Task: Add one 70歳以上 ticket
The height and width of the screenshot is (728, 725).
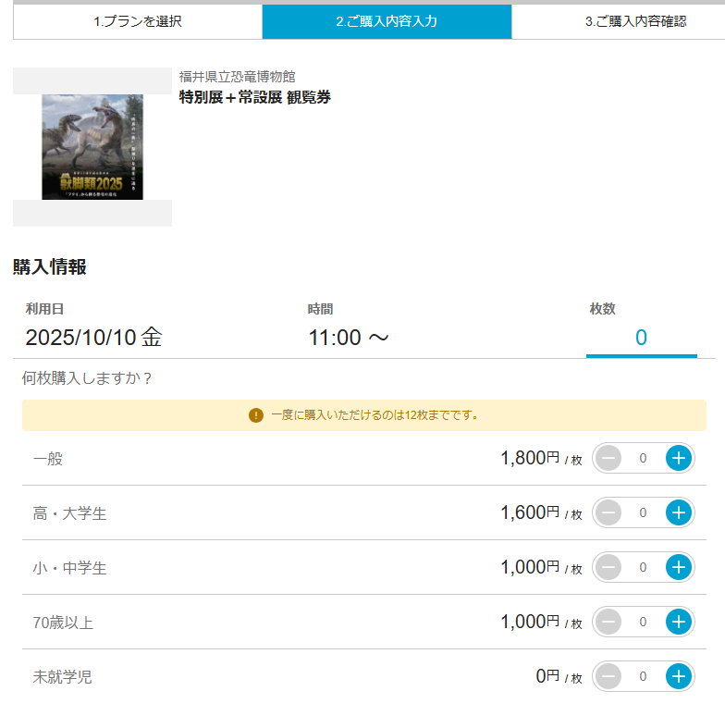Action: (x=679, y=622)
